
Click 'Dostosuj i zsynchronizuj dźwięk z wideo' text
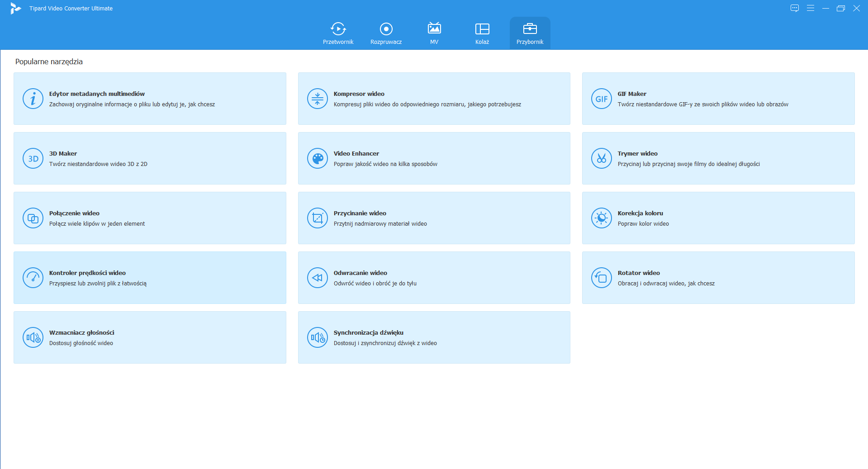pyautogui.click(x=385, y=343)
